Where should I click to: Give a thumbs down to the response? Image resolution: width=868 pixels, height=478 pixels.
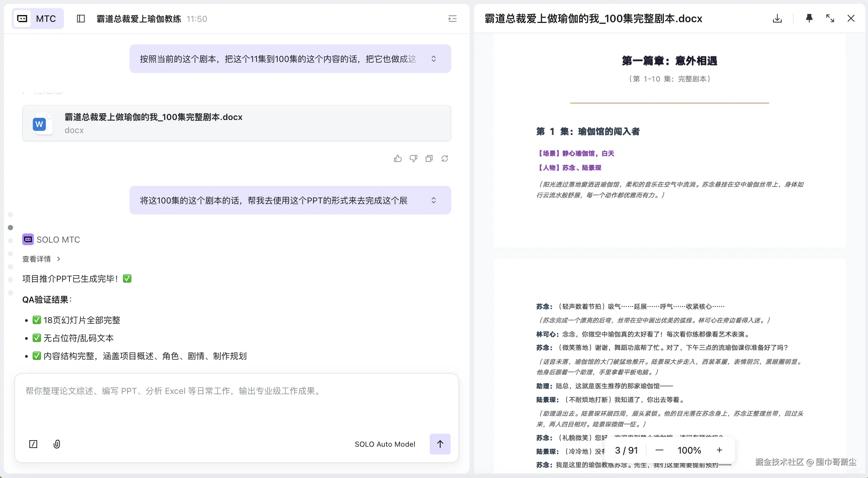[x=413, y=158]
